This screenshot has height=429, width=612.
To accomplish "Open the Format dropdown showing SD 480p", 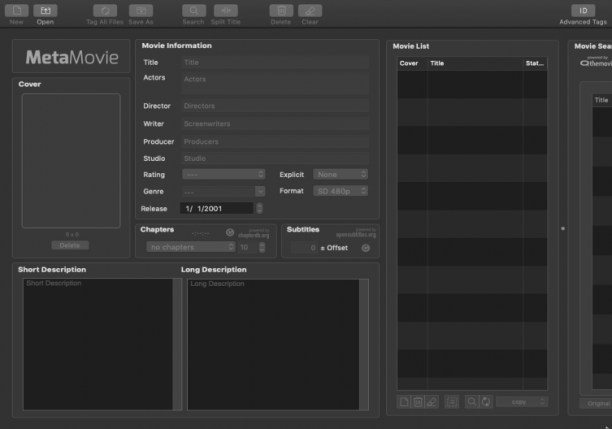I will coord(340,191).
